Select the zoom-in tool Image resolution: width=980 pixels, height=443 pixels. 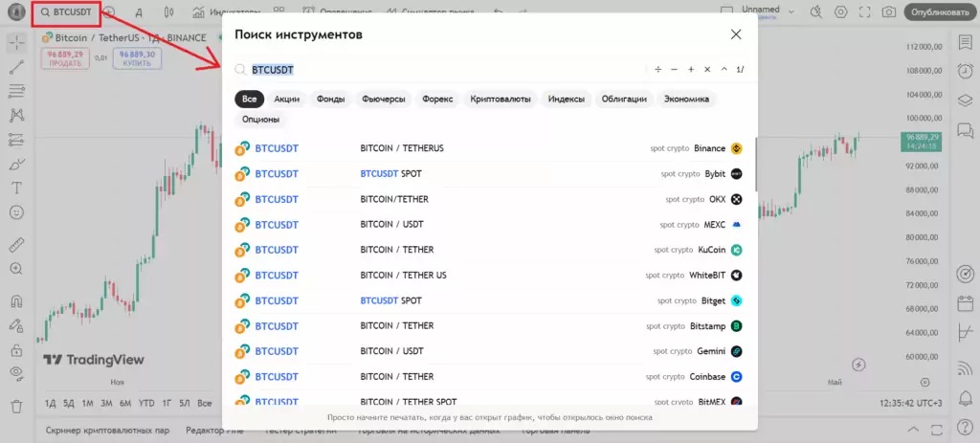pyautogui.click(x=17, y=269)
